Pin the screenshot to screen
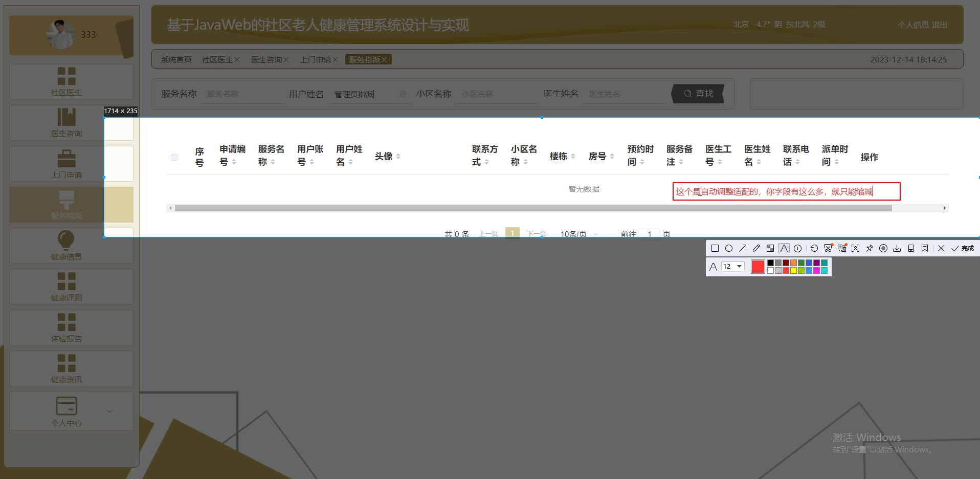 click(870, 248)
